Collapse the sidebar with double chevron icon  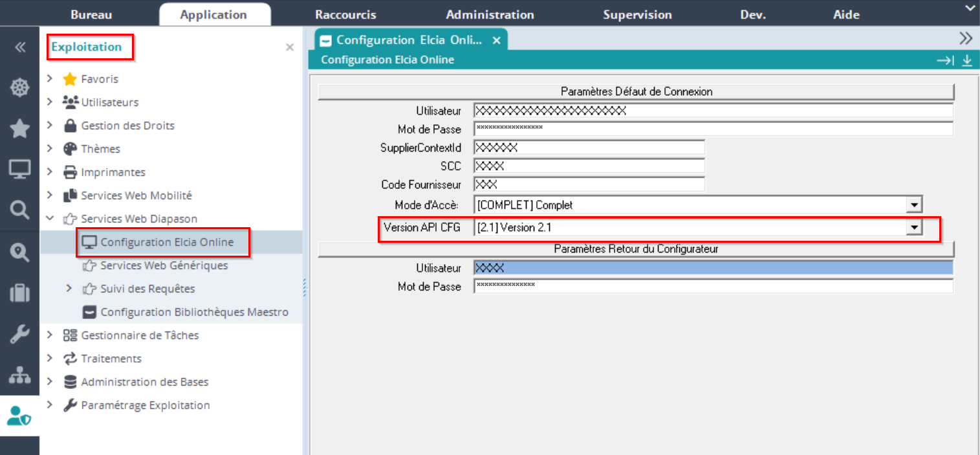[19, 47]
